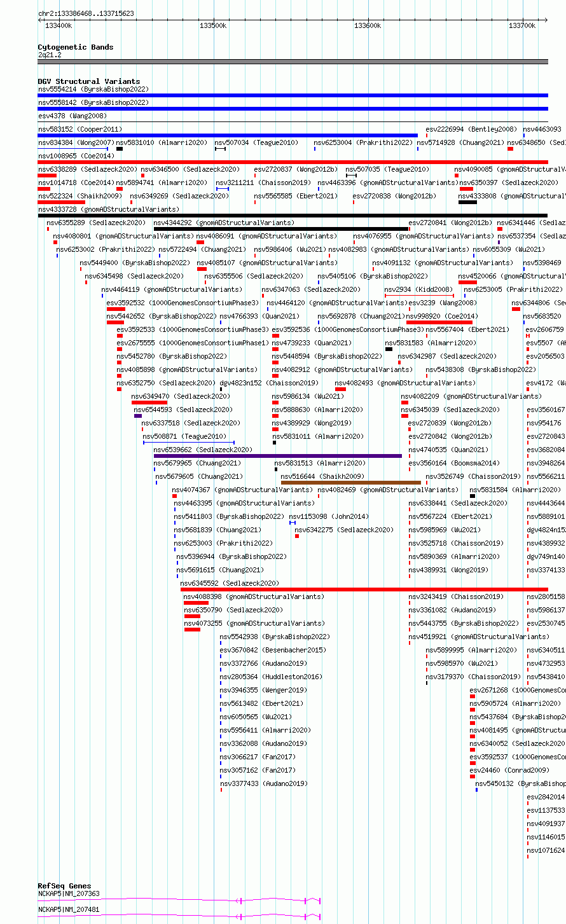Click the blue bar of nsv583152
566x924 pixels.
point(228,135)
